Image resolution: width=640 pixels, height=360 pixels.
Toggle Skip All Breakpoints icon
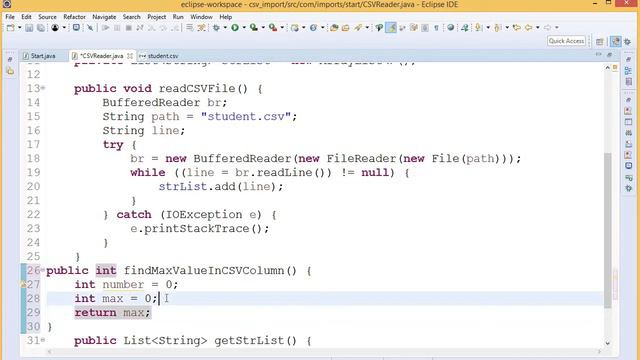90,27
